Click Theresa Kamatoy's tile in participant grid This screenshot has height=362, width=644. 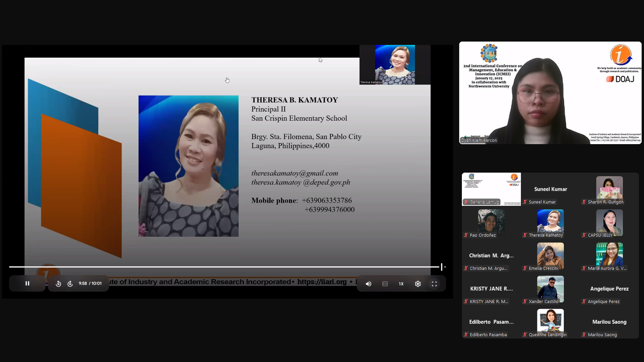[x=550, y=222]
